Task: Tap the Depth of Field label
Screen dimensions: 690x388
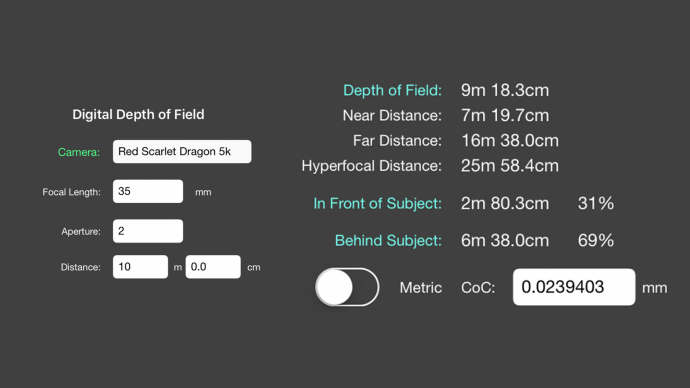Action: point(392,90)
